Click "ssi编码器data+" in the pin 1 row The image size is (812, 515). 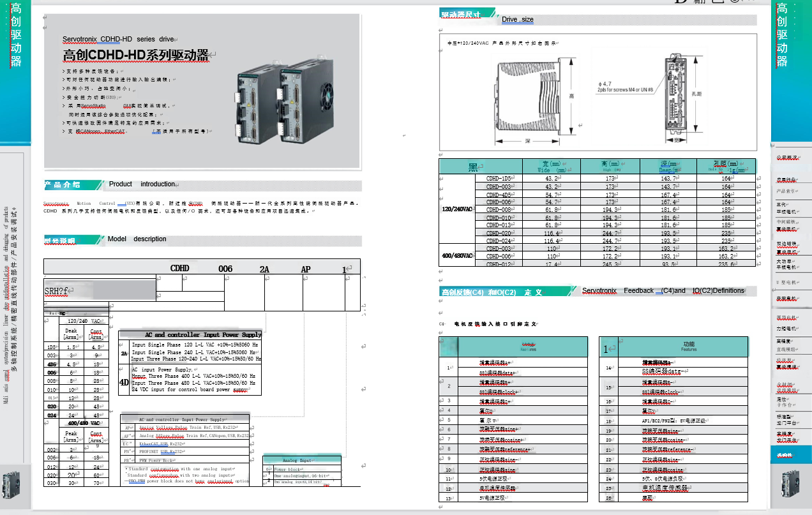point(497,372)
